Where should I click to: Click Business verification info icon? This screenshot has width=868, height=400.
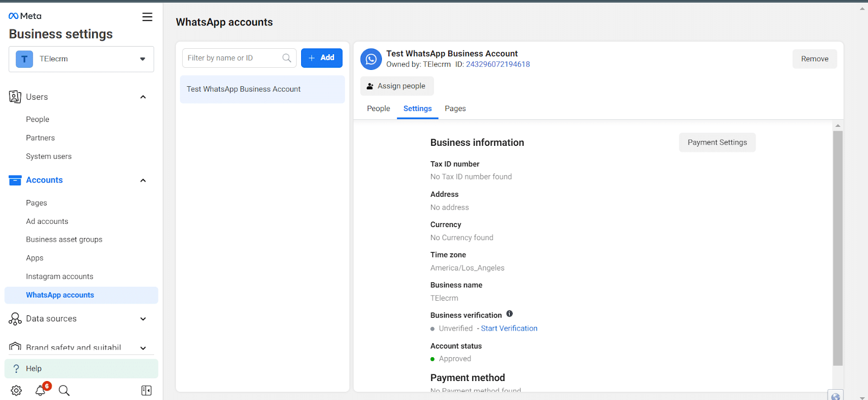509,314
